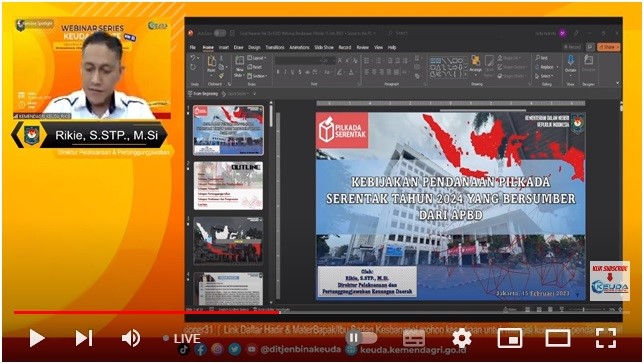The image size is (644, 363).
Task: Open the Slide Show tab
Action: pos(324,48)
